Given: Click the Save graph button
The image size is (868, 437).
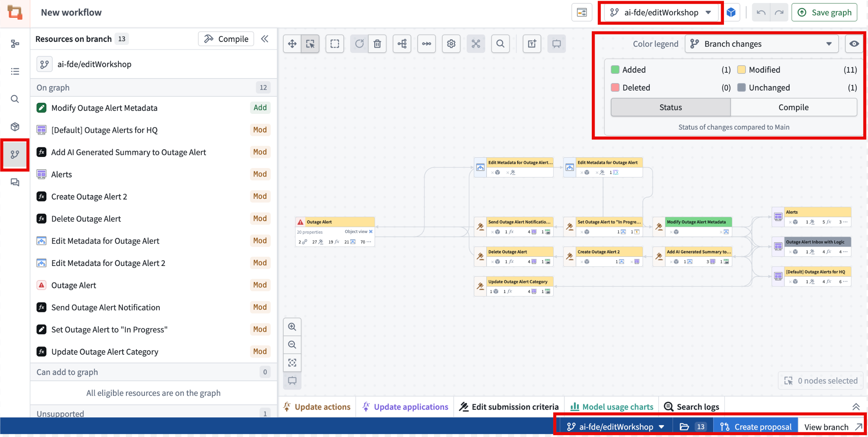Looking at the screenshot, I should click(824, 13).
